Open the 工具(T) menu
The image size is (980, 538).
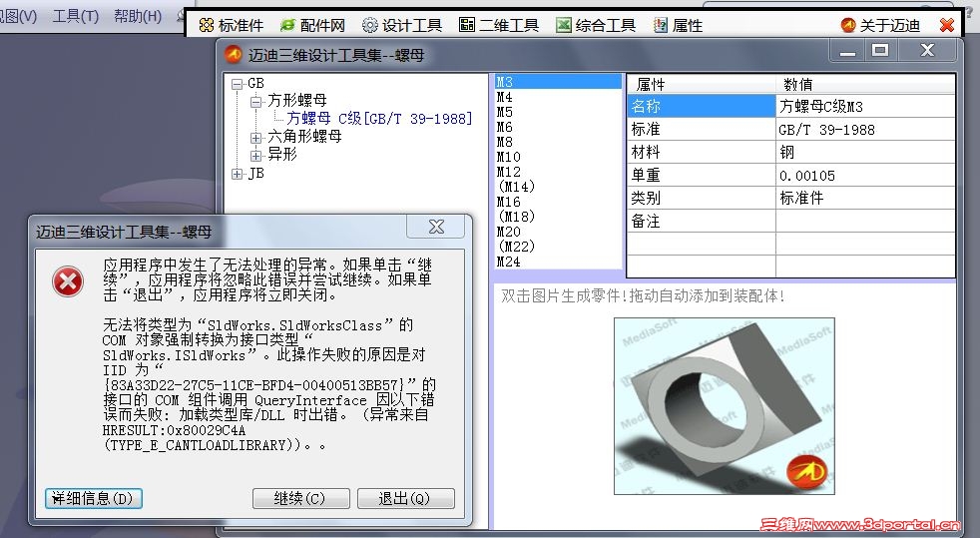(x=76, y=16)
